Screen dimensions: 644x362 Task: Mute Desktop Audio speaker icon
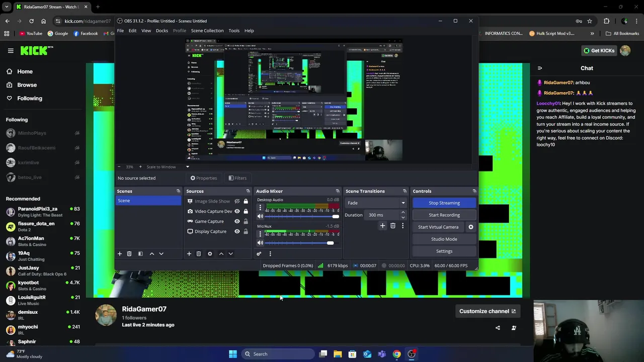(x=260, y=217)
